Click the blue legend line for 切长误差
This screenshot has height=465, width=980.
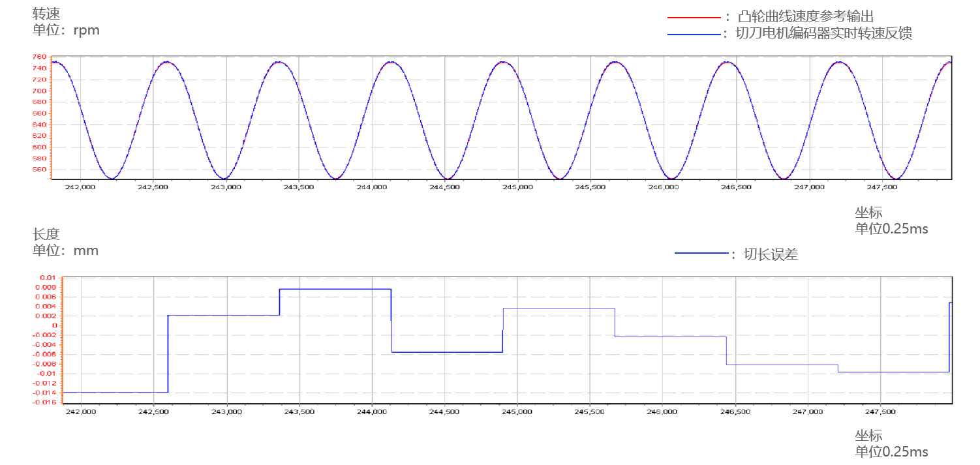[x=701, y=253]
